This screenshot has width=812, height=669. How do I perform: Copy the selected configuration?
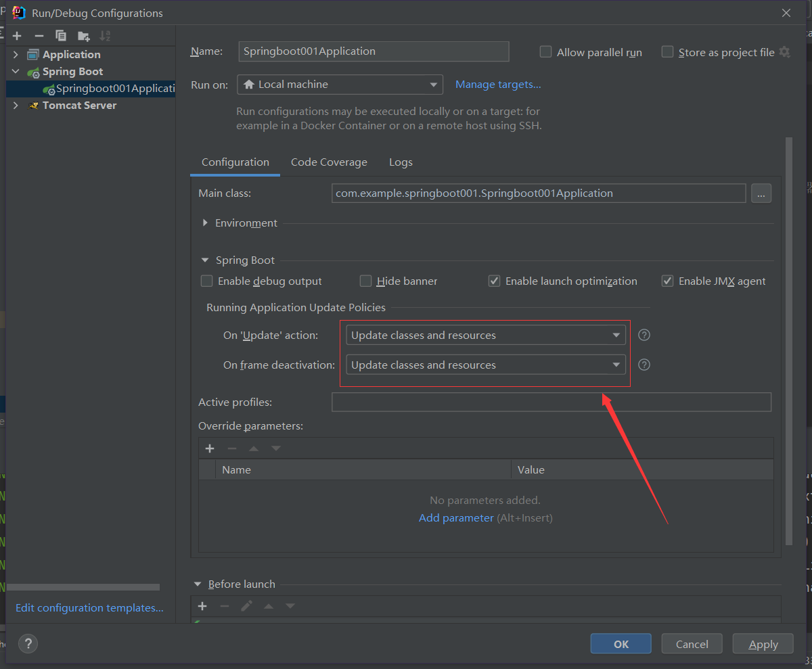coord(61,36)
